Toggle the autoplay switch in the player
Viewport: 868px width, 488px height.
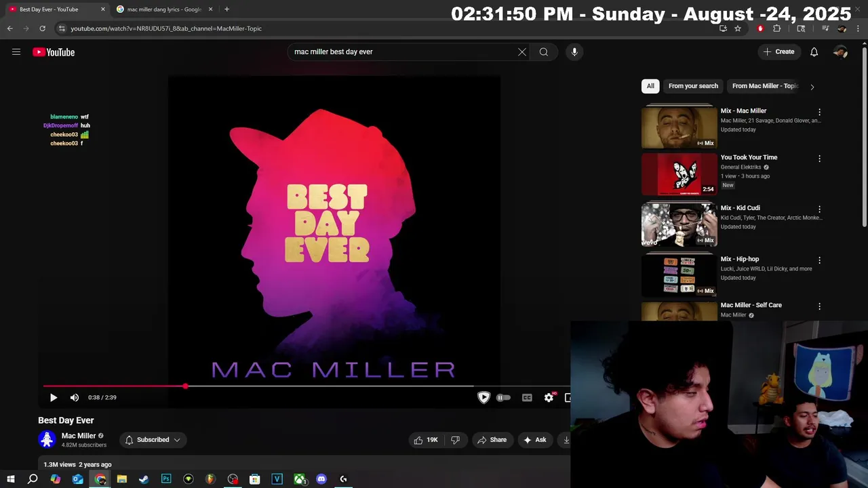[x=503, y=397]
